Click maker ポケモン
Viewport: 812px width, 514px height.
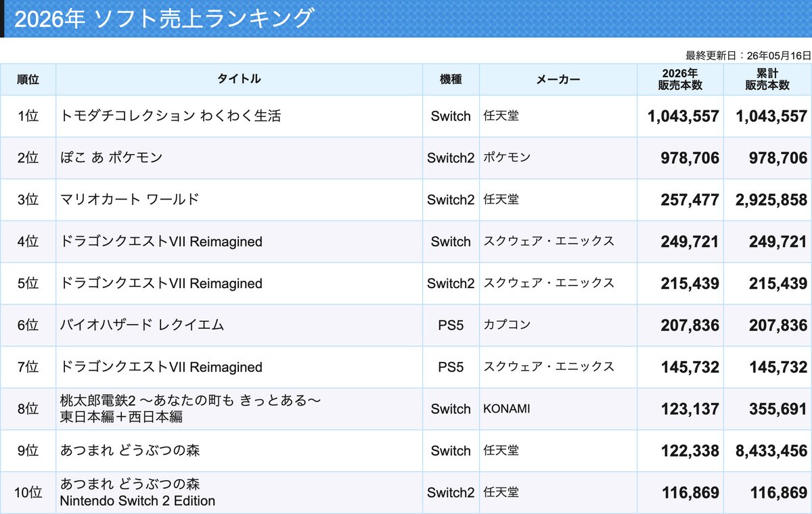click(507, 158)
